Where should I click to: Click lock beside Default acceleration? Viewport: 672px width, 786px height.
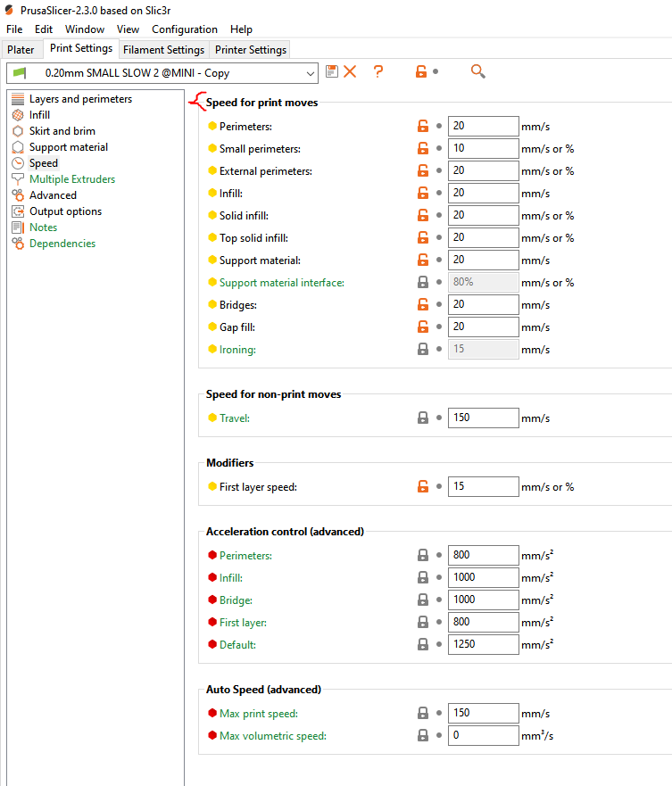(x=423, y=645)
